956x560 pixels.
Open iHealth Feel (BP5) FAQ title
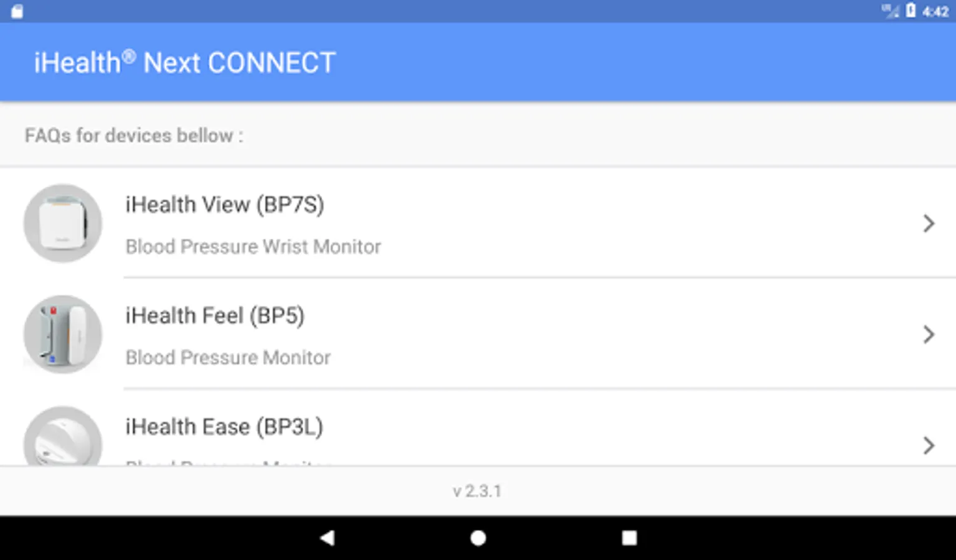point(215,316)
